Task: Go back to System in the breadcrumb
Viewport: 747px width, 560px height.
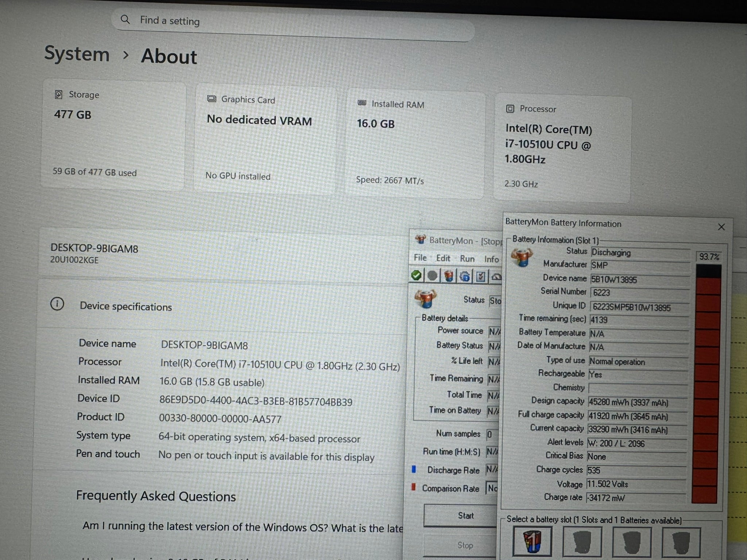Action: point(77,54)
